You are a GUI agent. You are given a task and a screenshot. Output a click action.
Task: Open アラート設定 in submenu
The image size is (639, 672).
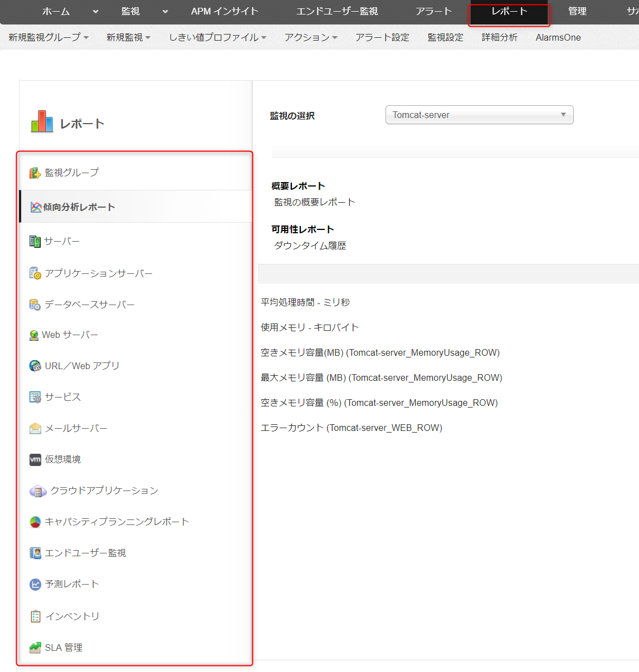(x=382, y=37)
